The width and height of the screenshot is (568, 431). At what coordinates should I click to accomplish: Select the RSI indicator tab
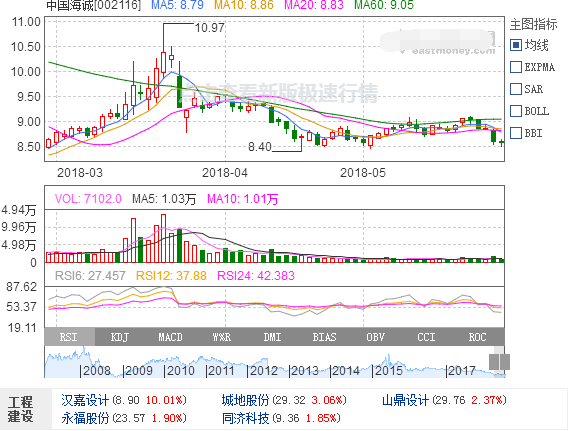[x=70, y=337]
